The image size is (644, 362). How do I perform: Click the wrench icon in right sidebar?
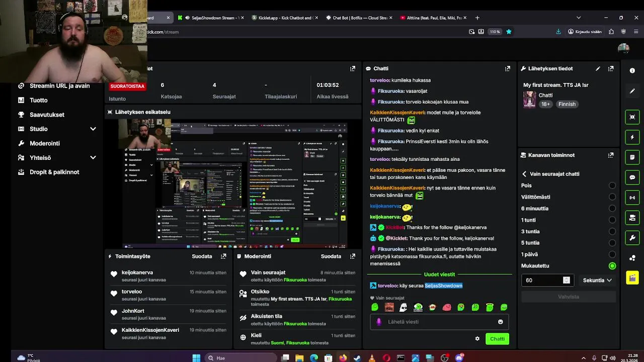[632, 238]
